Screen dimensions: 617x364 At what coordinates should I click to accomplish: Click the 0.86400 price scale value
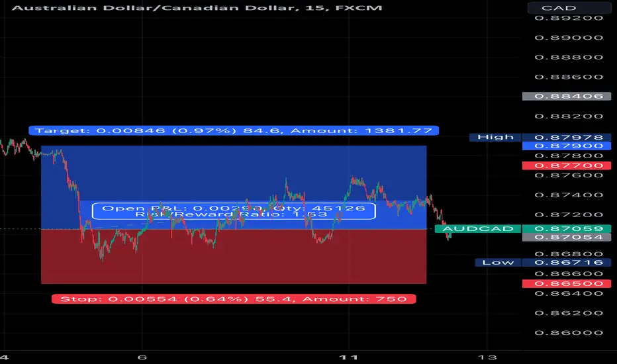[569, 294]
